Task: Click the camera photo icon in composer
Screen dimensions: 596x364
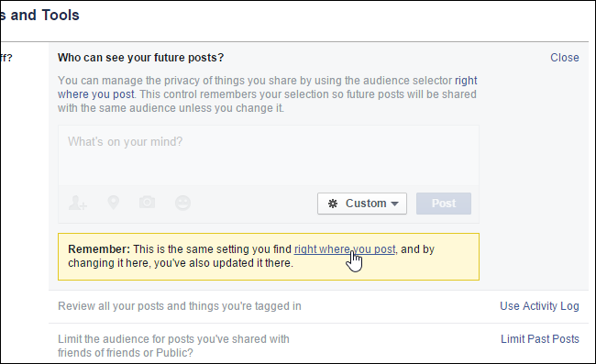Action: tap(147, 202)
